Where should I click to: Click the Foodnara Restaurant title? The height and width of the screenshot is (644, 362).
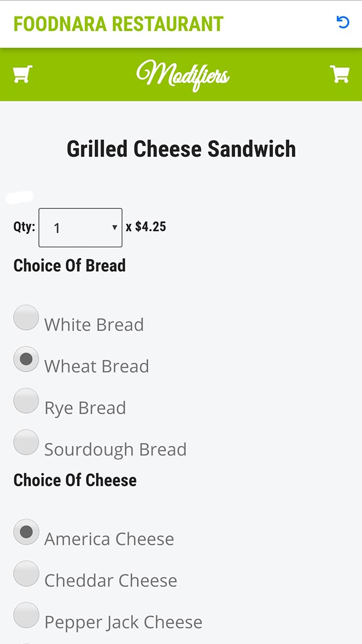tap(118, 24)
